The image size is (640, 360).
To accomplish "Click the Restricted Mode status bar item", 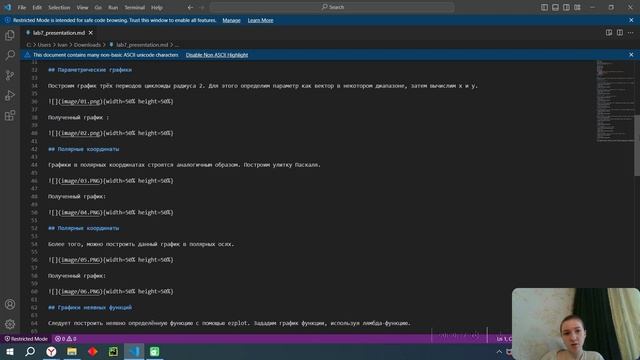I will point(26,339).
